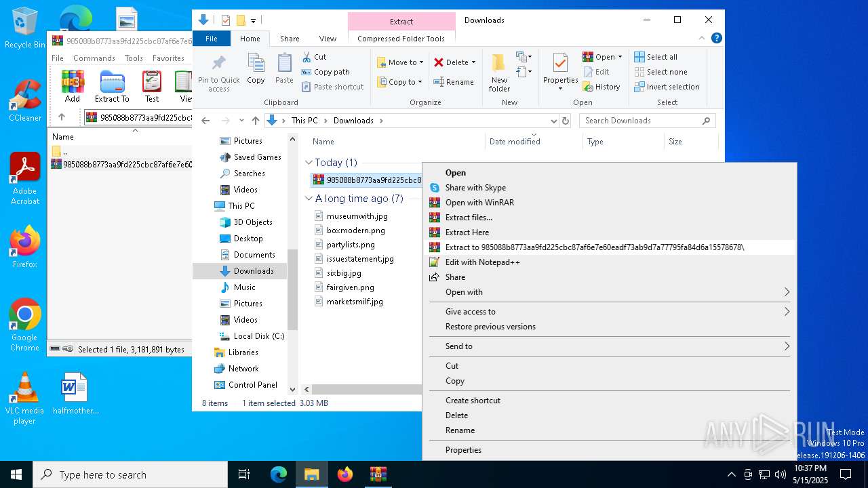Open the Move to dropdown
The height and width of the screenshot is (488, 868).
[x=400, y=62]
